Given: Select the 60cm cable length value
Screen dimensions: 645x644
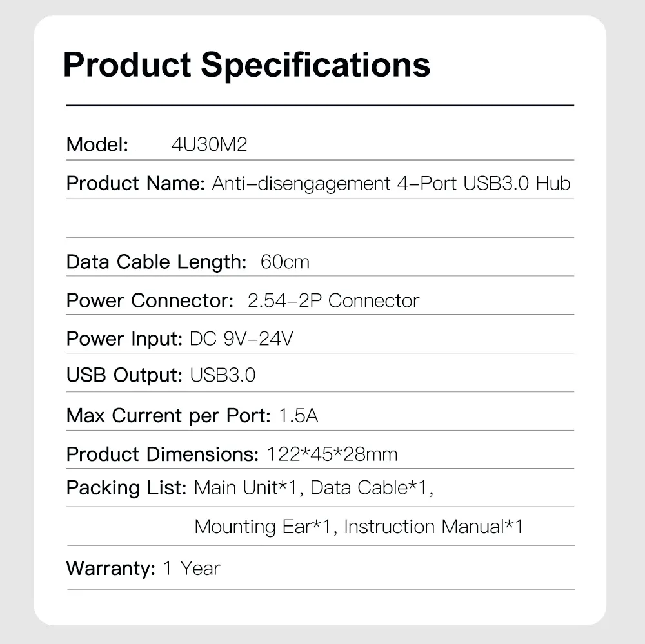Looking at the screenshot, I should (284, 262).
